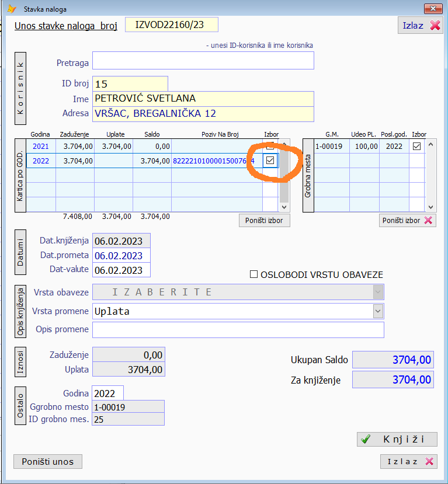
Task: Click down arrow of Grobna mesta scrollbar
Action: point(431,207)
